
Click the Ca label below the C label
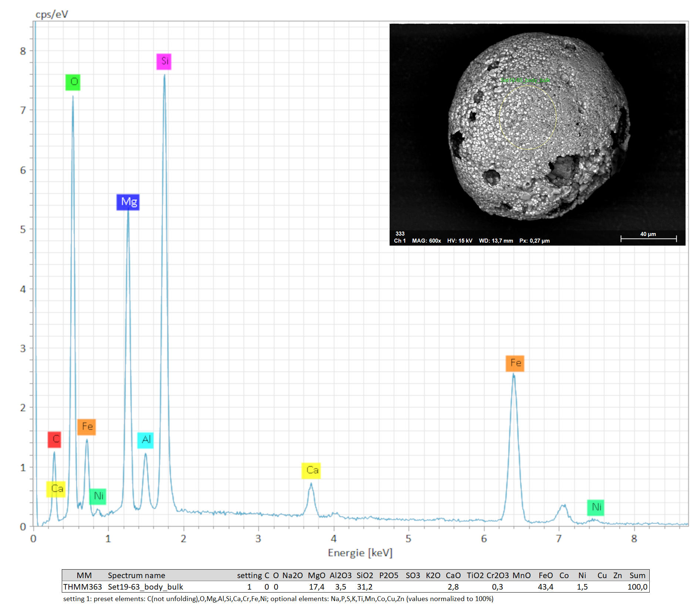[x=56, y=489]
